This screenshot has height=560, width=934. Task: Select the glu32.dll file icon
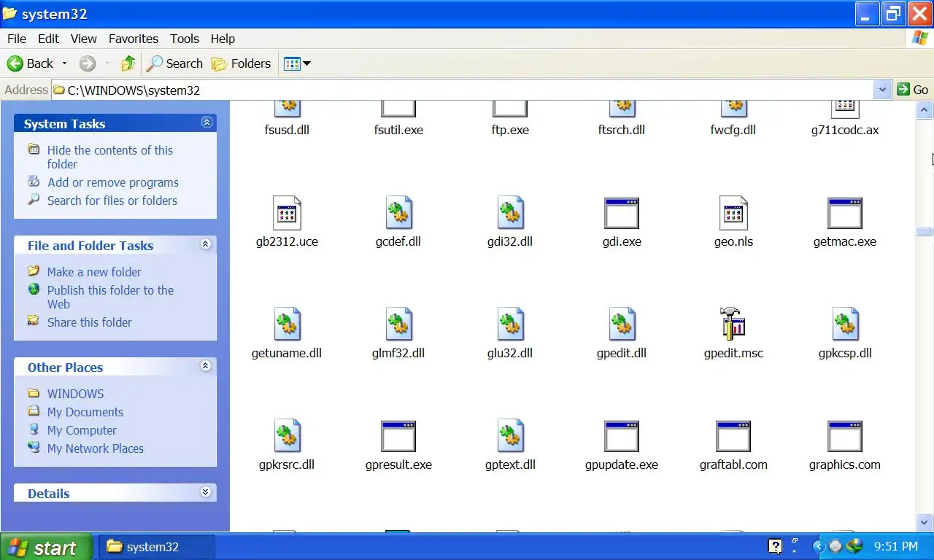tap(511, 324)
